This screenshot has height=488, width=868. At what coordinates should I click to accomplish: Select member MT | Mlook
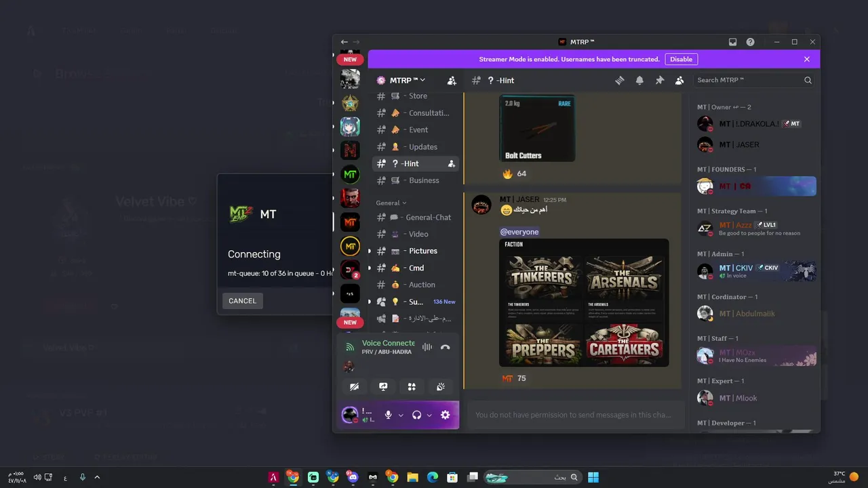pos(756,398)
